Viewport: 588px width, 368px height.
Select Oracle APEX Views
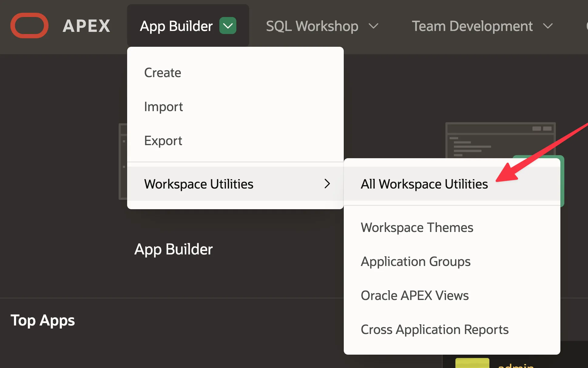pos(414,296)
